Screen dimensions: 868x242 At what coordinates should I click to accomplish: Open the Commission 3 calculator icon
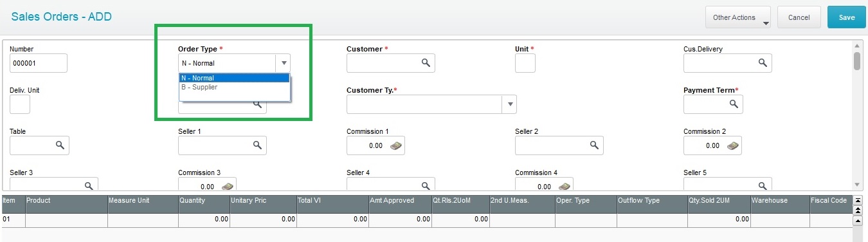pyautogui.click(x=228, y=186)
